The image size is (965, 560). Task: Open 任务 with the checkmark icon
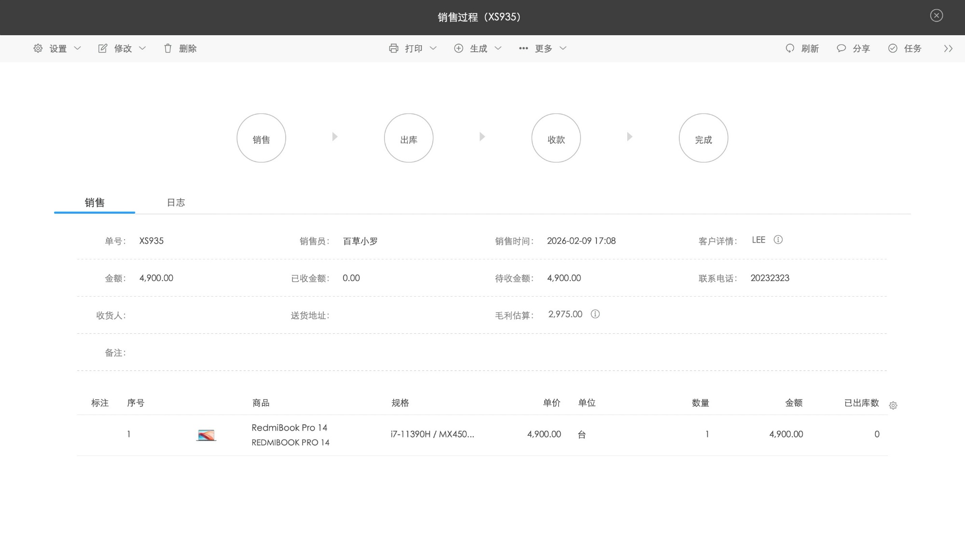pyautogui.click(x=893, y=48)
